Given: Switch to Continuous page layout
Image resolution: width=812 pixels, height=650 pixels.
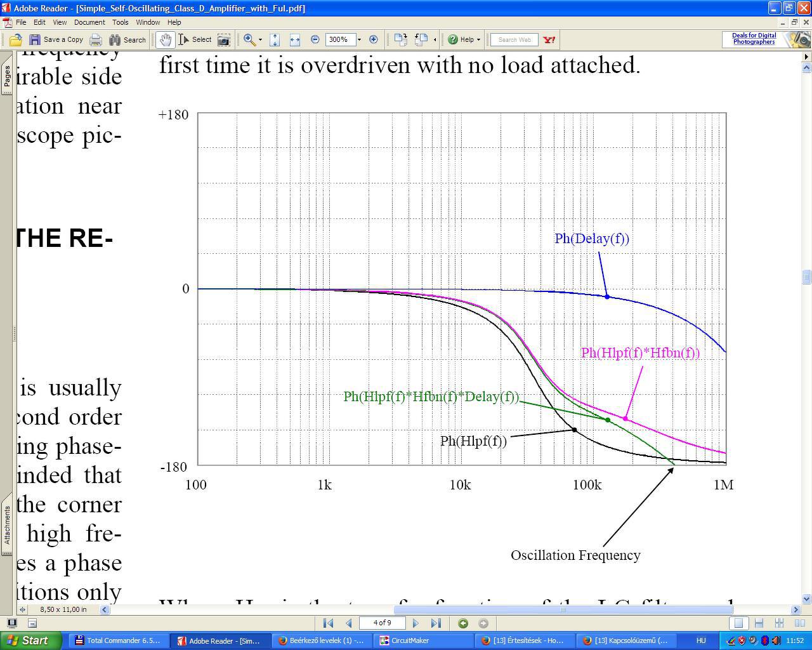Looking at the screenshot, I should click(x=759, y=623).
